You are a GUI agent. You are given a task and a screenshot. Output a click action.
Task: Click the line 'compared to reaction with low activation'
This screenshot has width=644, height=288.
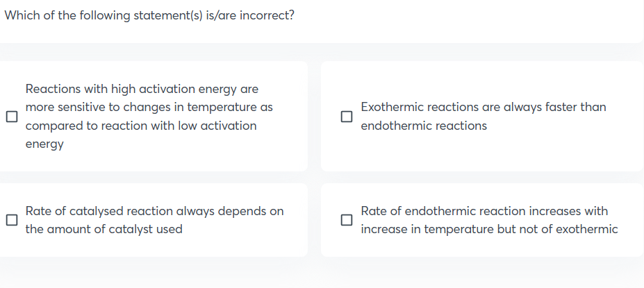pos(141,126)
